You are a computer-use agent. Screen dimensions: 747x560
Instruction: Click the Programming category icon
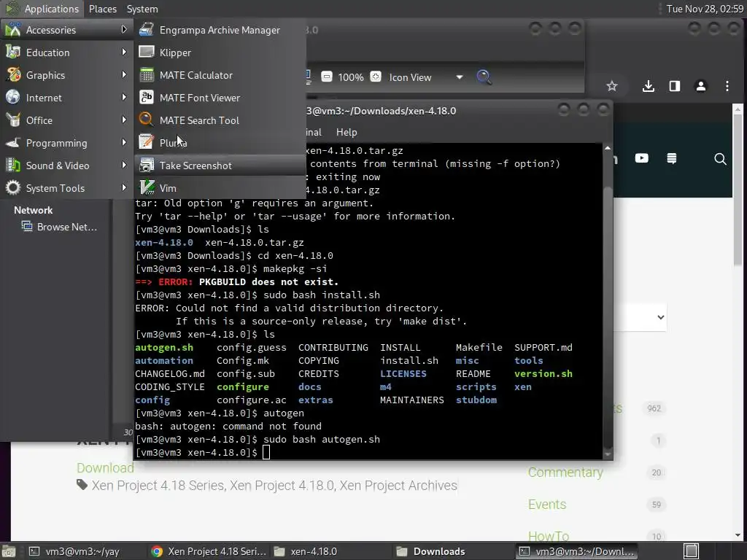pyautogui.click(x=13, y=142)
